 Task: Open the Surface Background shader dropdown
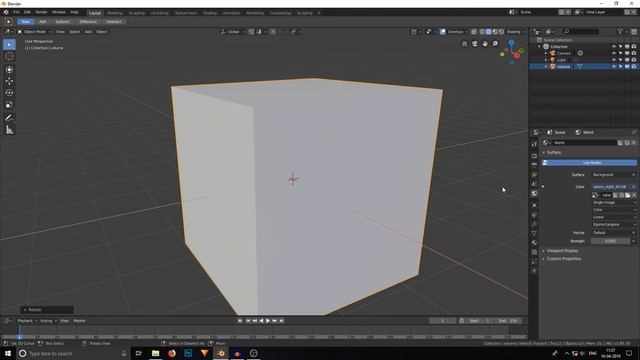(614, 175)
